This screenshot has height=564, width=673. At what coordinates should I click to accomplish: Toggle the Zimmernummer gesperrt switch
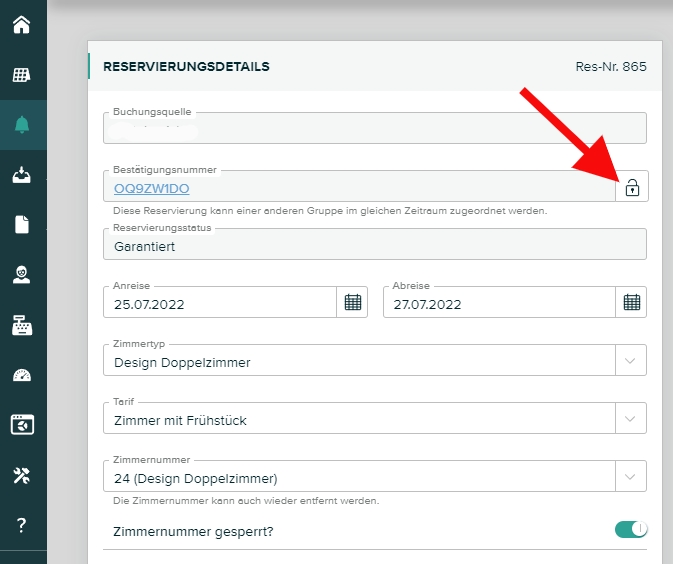pos(631,529)
